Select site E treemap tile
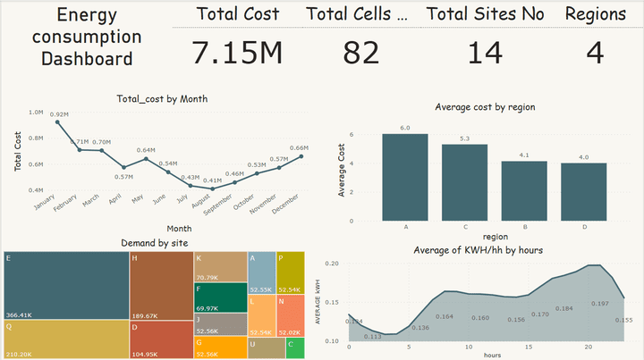The width and height of the screenshot is (644, 360). 66,285
